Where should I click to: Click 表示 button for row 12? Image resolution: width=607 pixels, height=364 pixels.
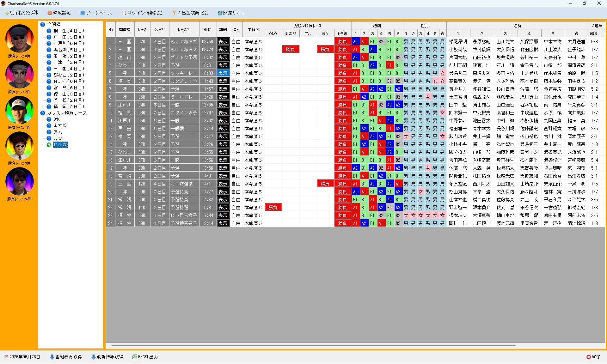223,128
